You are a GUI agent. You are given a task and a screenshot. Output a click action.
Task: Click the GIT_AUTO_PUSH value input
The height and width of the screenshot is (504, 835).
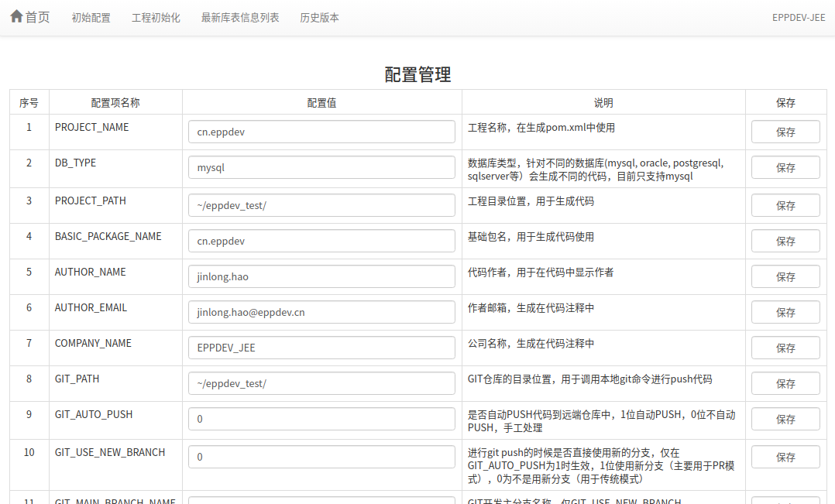pos(321,420)
